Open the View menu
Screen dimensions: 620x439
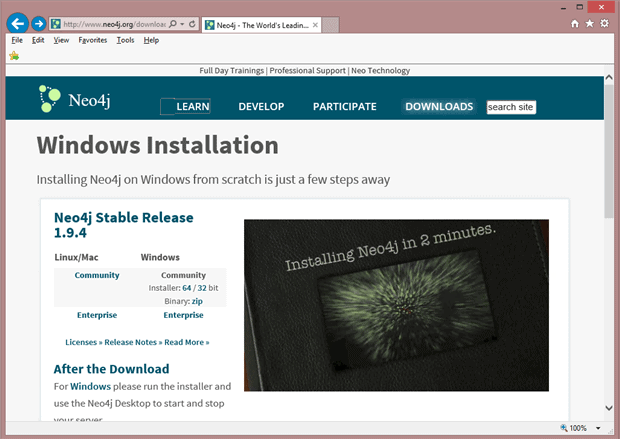[61, 40]
